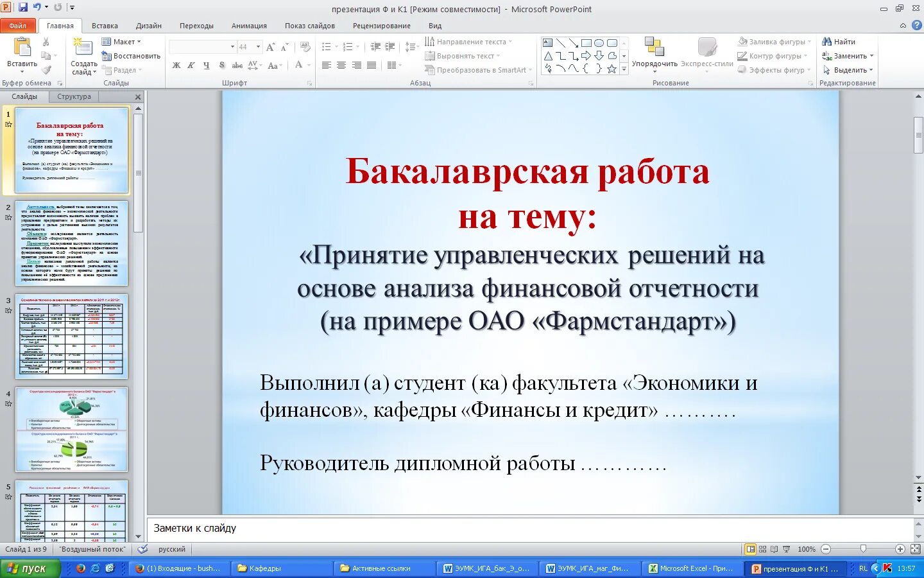924x578 pixels.
Task: Expand the shapes gallery More arrow
Action: tap(624, 69)
